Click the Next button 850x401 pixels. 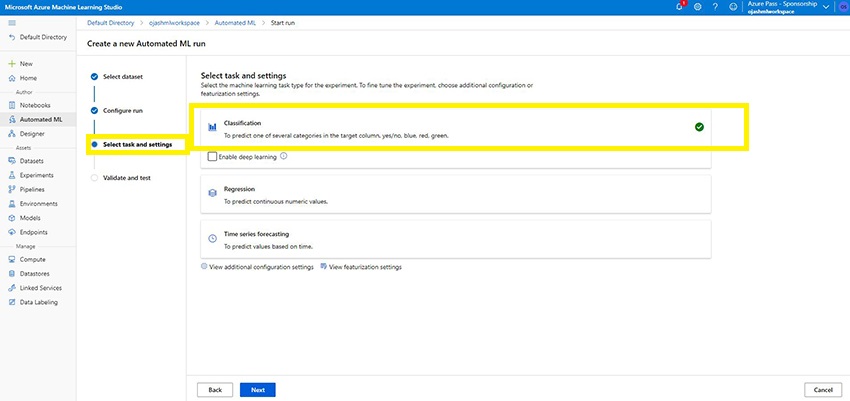258,390
